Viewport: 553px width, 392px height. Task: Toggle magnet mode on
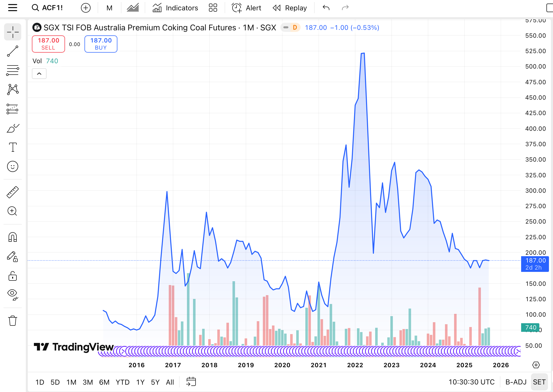(x=13, y=237)
